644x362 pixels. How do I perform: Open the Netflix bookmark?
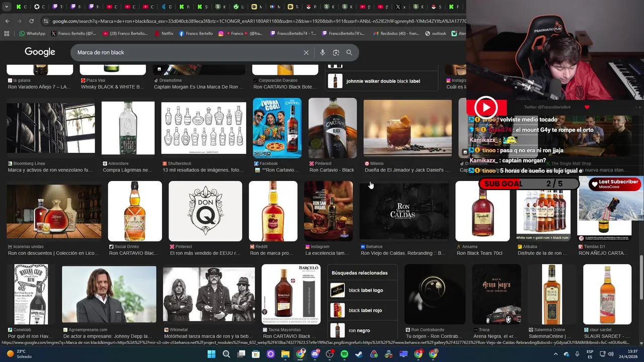coord(164,34)
